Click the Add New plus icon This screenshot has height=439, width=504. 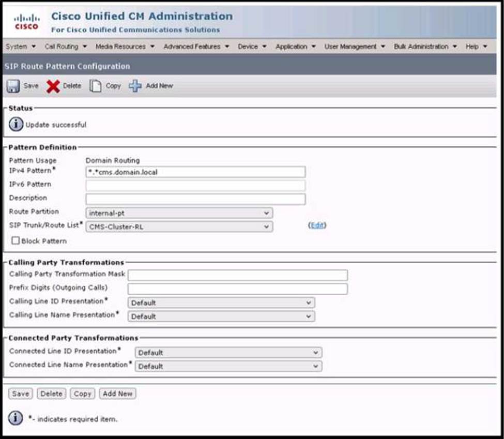click(135, 86)
